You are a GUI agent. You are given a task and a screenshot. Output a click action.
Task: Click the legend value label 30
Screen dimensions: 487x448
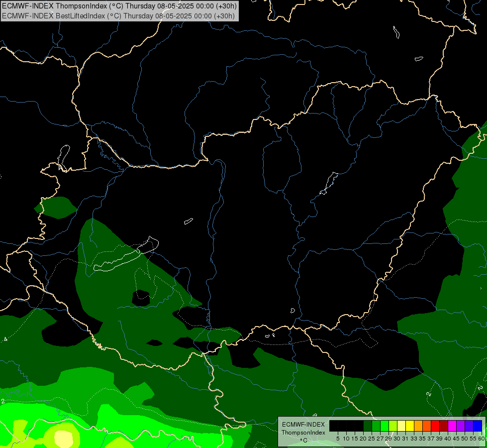(x=397, y=439)
